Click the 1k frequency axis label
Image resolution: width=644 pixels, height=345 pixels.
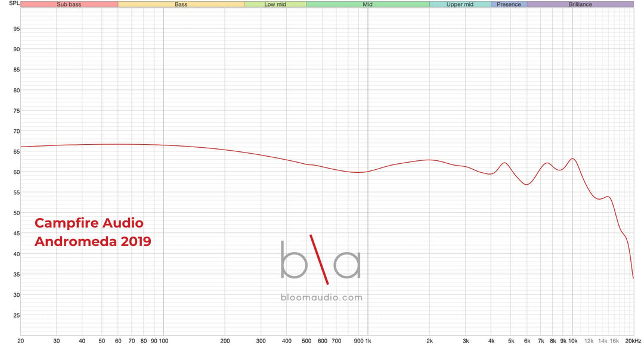tap(368, 341)
